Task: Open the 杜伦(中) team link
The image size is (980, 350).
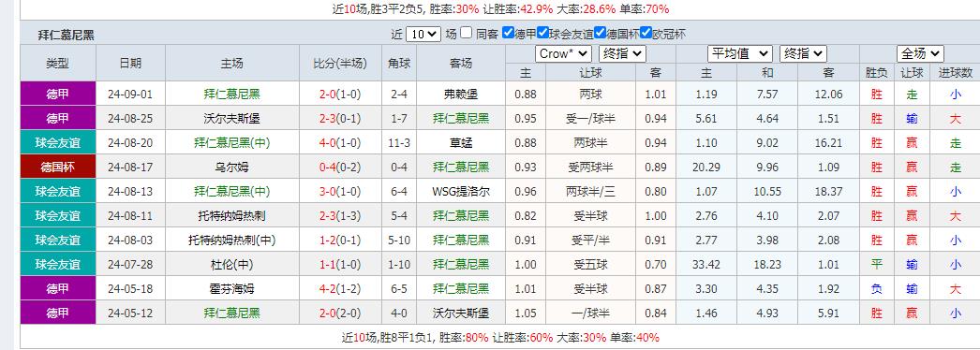Action: pyautogui.click(x=231, y=265)
